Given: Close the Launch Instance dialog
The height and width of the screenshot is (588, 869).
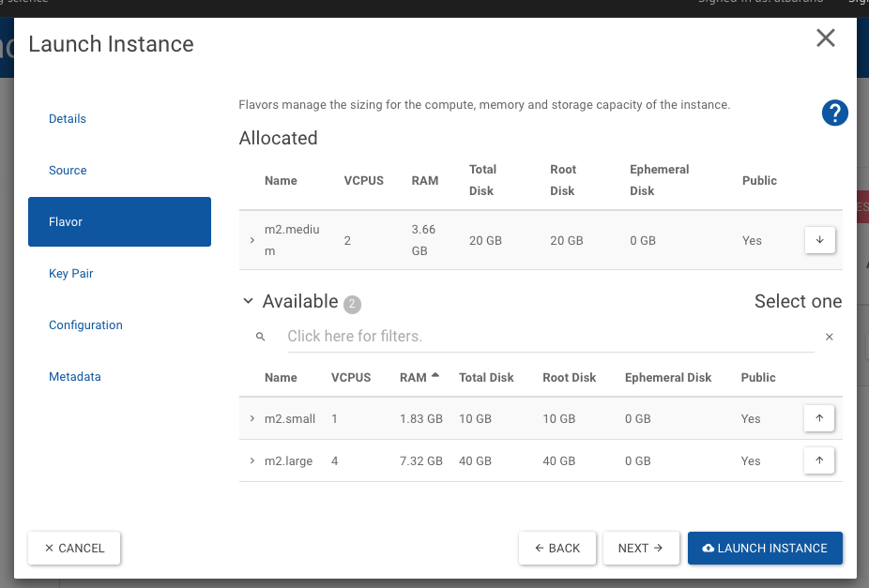Looking at the screenshot, I should [x=825, y=38].
